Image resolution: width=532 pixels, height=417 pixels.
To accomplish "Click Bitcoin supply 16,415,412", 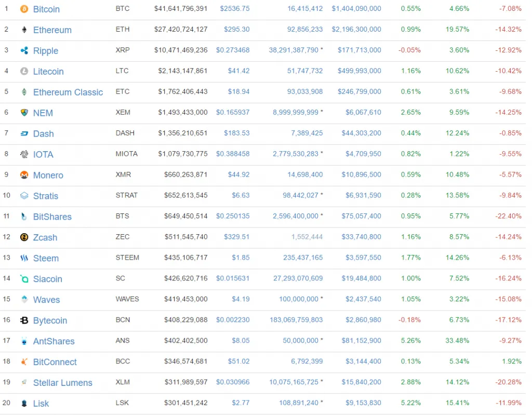I will (x=305, y=8).
